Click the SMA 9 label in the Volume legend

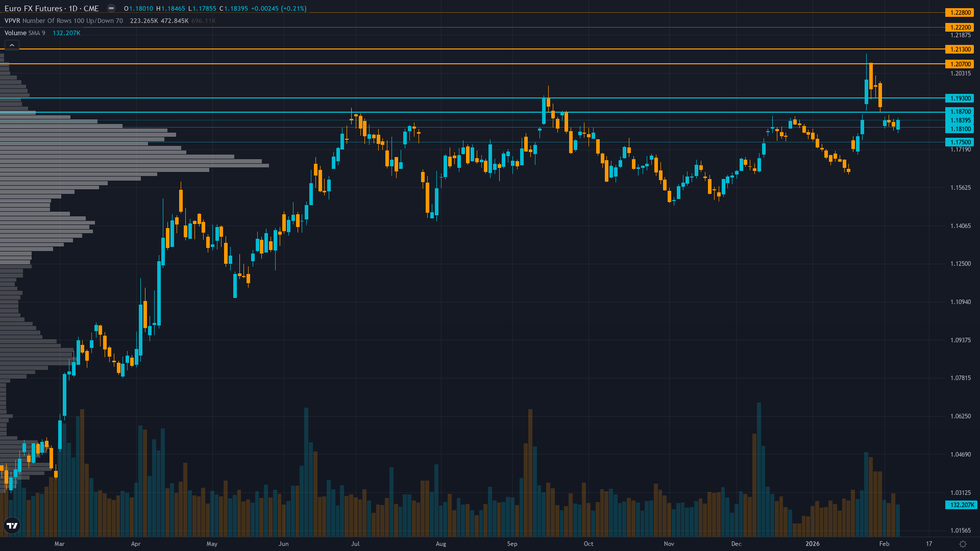point(36,33)
